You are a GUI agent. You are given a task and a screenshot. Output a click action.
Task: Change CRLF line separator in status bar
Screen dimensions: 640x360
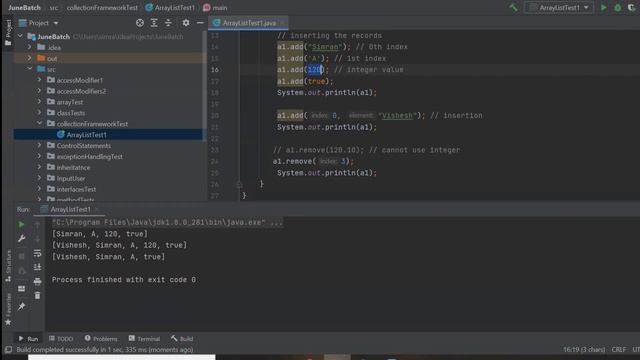point(619,350)
